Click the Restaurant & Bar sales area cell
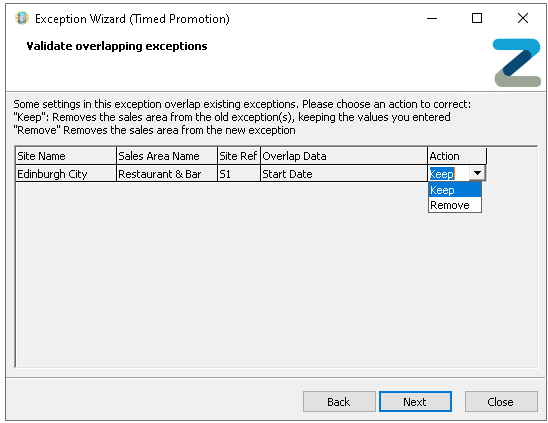548x423 pixels. [167, 174]
